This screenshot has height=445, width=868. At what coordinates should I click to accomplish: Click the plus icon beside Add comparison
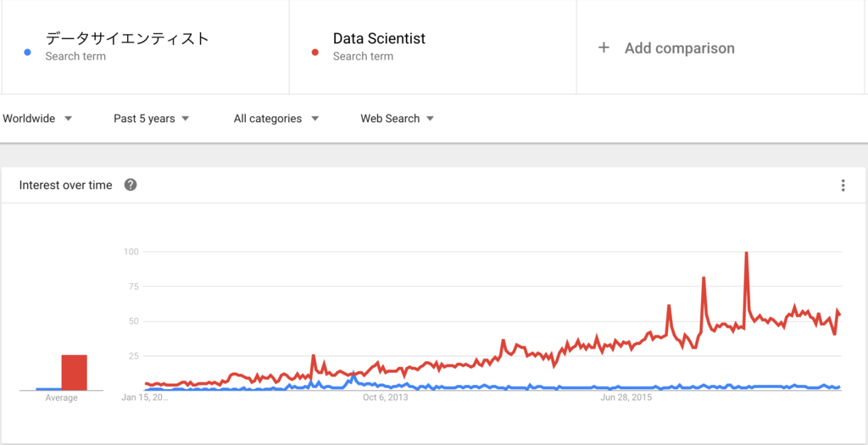(x=604, y=48)
